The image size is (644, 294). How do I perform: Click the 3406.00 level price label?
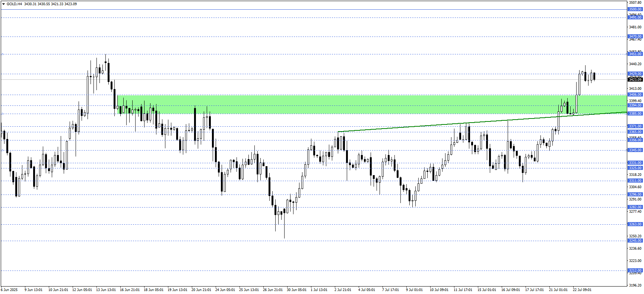(x=635, y=95)
